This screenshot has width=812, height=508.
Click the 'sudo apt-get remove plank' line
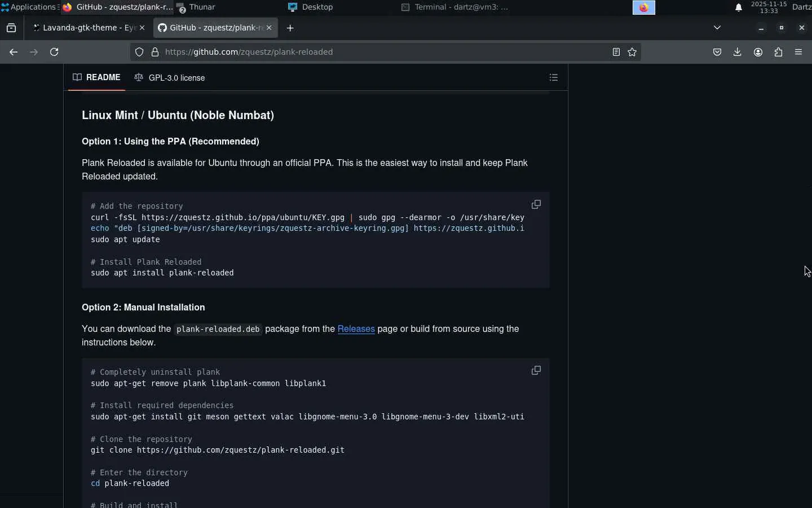click(x=209, y=383)
